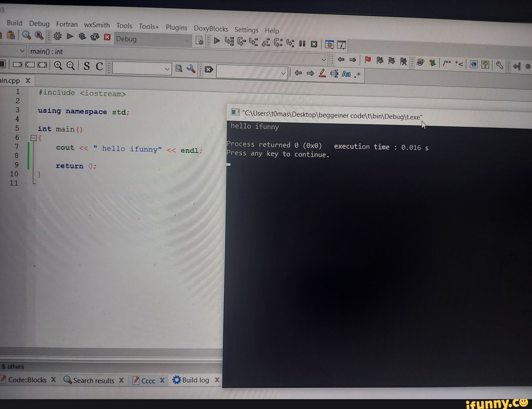This screenshot has height=409, width=532.
Task: Toggle Match Case search option
Action: (x=346, y=73)
